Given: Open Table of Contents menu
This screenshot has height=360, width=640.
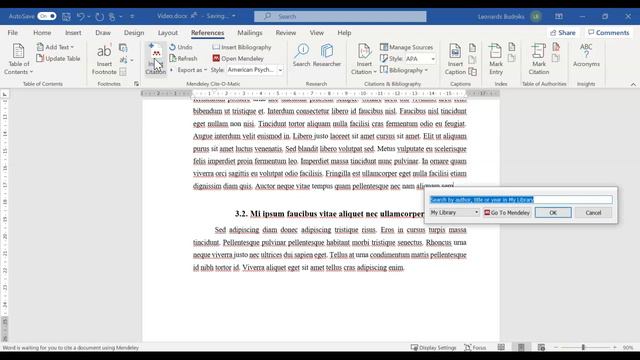Looking at the screenshot, I should (x=18, y=59).
